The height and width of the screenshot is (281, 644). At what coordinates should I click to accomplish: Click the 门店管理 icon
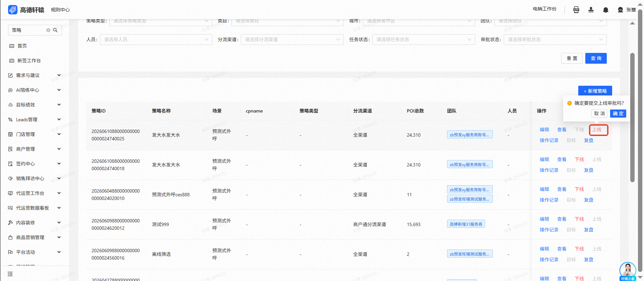(x=10, y=134)
